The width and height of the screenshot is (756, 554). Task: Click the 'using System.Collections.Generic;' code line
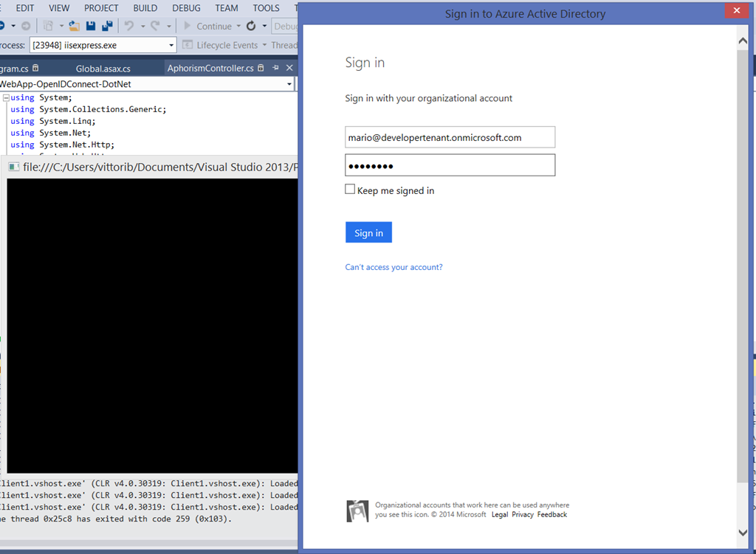click(89, 109)
